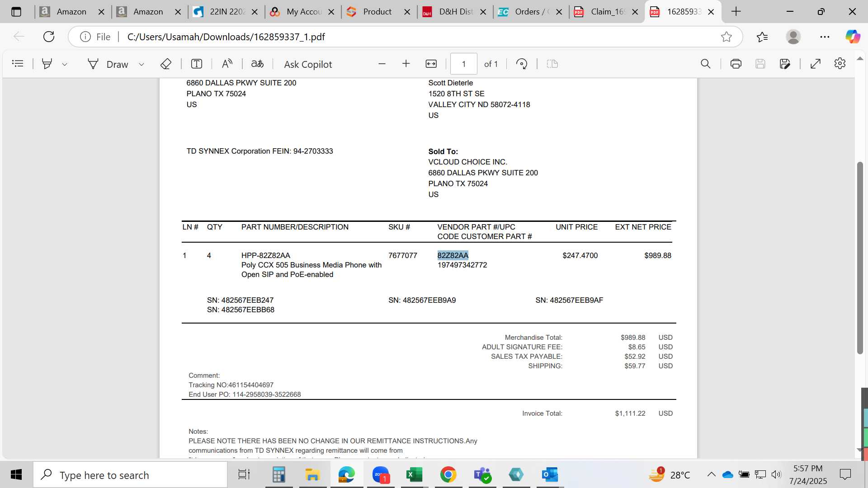
Task: Click the page number input field
Action: pyautogui.click(x=464, y=64)
